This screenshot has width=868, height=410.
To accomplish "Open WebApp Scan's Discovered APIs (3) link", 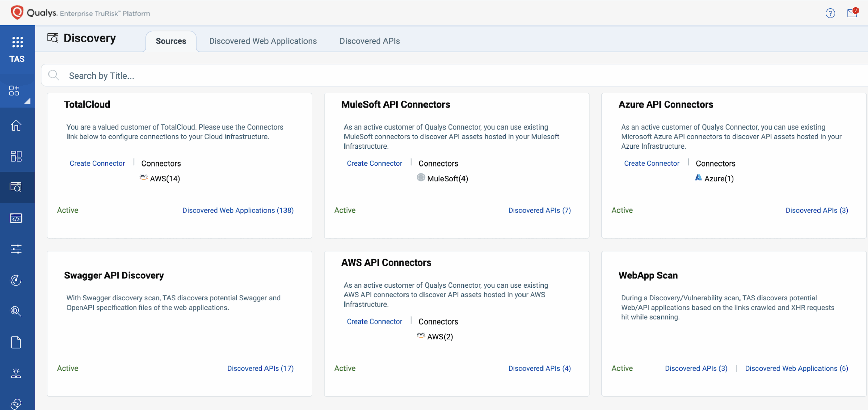I will pyautogui.click(x=696, y=368).
